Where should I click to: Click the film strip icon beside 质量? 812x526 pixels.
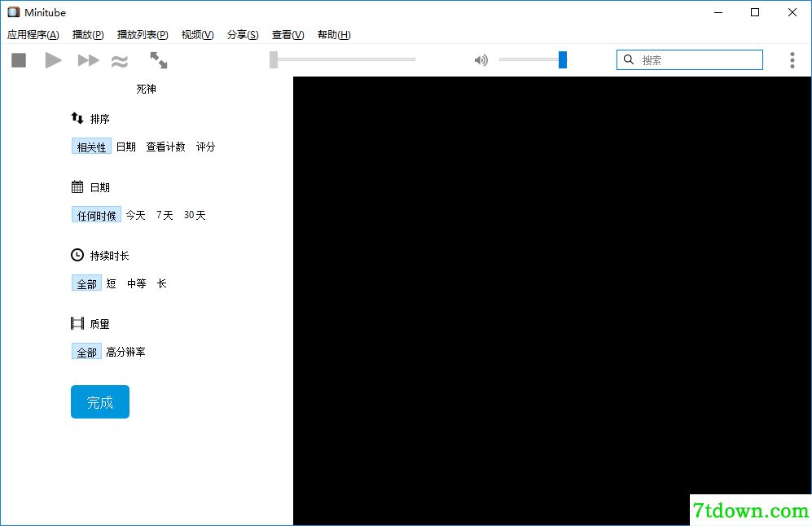77,323
